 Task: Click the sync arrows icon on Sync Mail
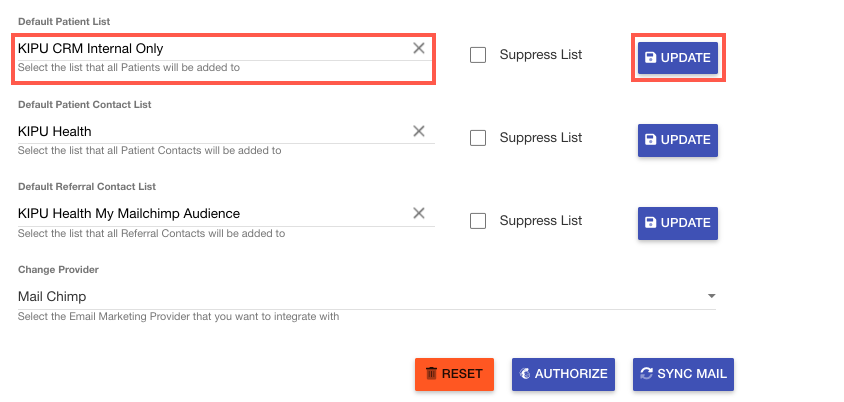click(647, 374)
